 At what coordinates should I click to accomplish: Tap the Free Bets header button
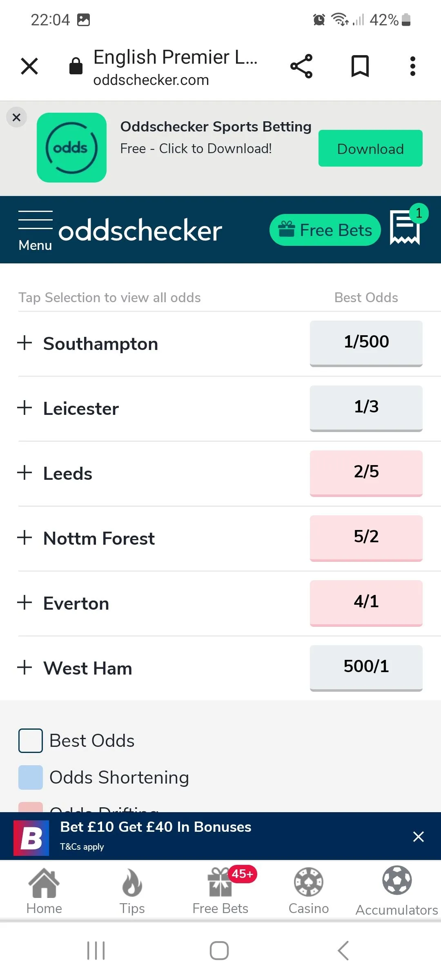325,230
